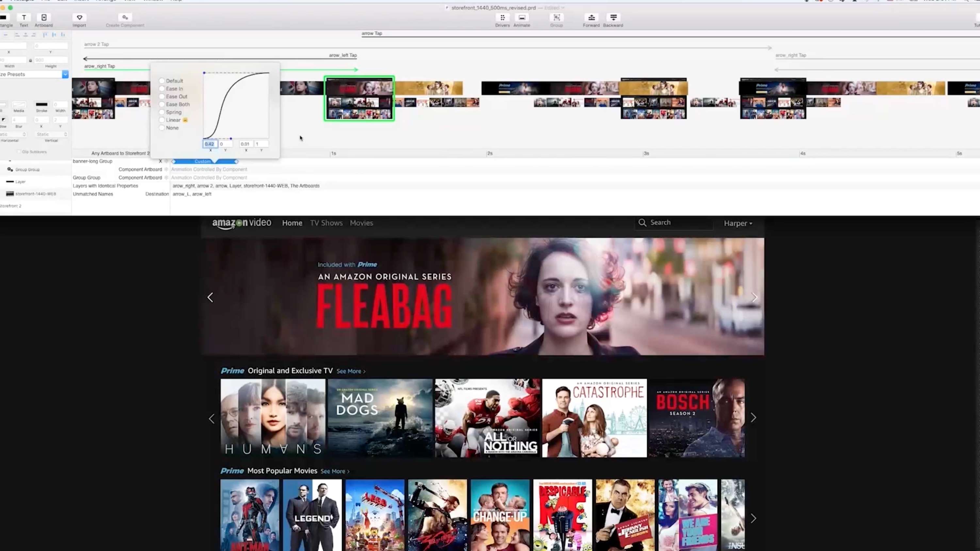Click the Humans show poster

point(273,418)
